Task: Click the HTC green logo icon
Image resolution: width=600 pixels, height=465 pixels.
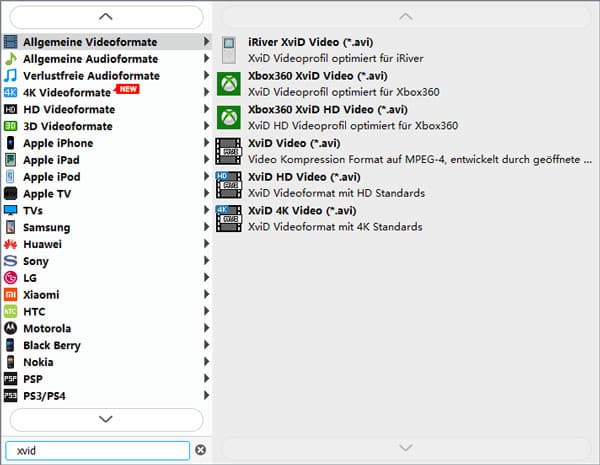Action: pos(10,312)
